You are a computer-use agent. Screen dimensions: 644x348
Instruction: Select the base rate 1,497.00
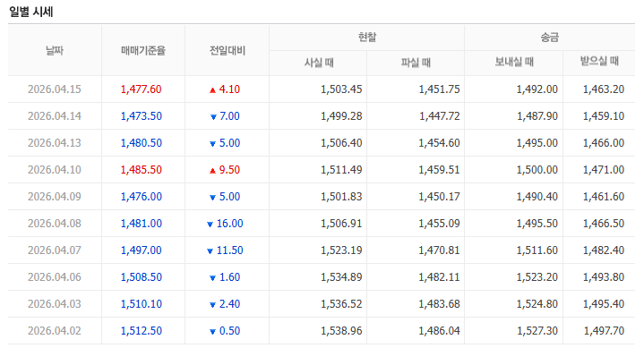coord(141,250)
